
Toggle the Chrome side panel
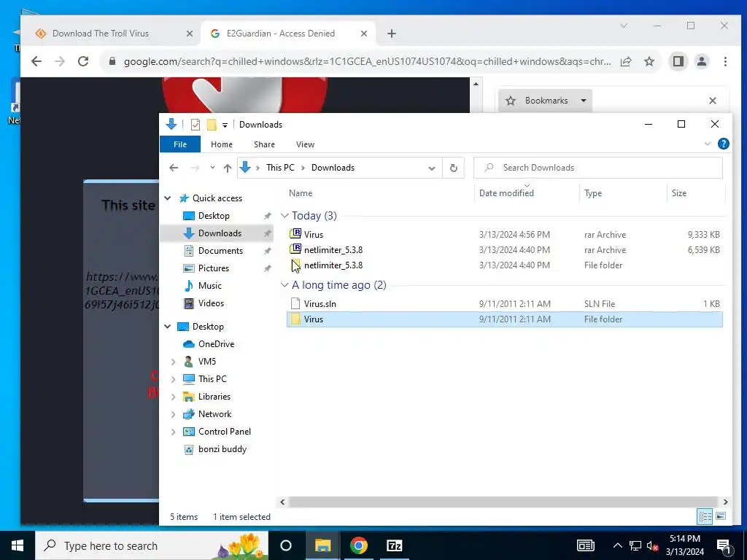(678, 61)
